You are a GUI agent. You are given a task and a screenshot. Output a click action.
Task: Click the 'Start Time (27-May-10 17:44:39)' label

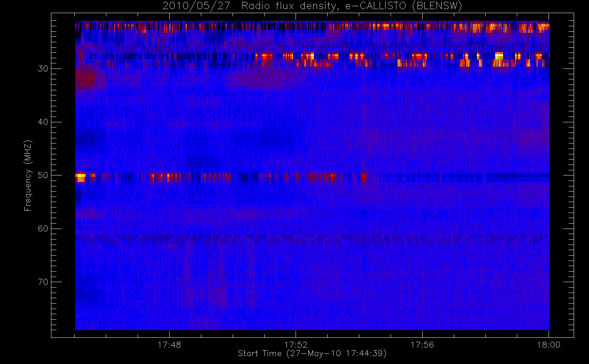point(312,353)
